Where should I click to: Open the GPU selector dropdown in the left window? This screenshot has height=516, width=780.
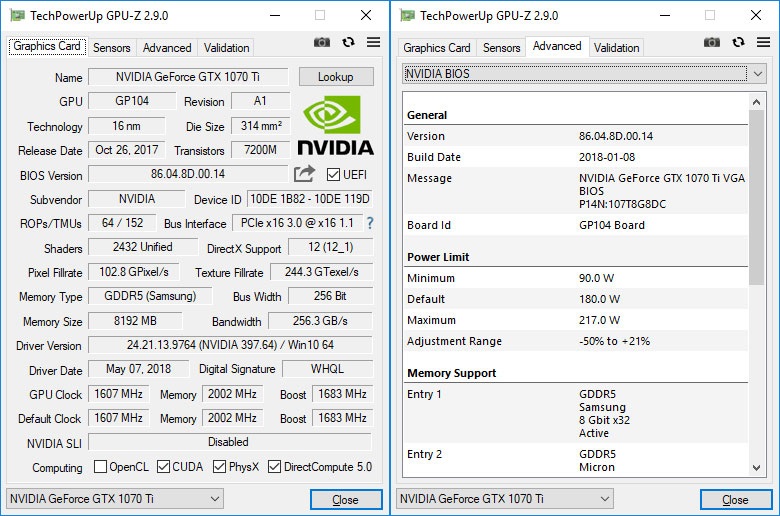click(115, 499)
